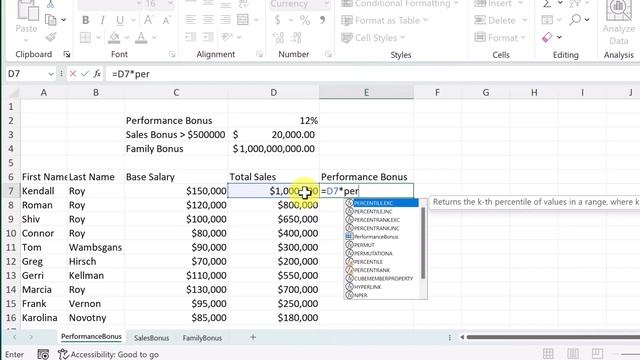Click Increase Font Size icon
Image resolution: width=640 pixels, height=360 pixels.
(148, 20)
